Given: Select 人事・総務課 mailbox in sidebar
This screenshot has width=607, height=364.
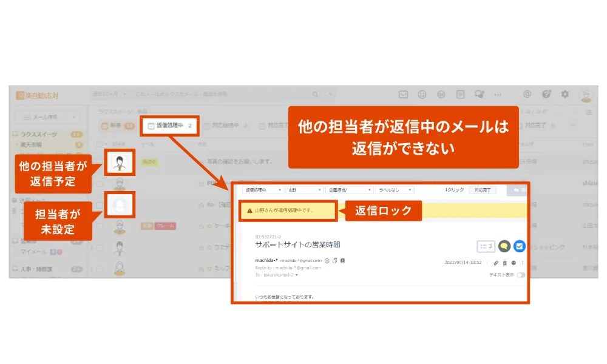Looking at the screenshot, I should click(36, 269).
